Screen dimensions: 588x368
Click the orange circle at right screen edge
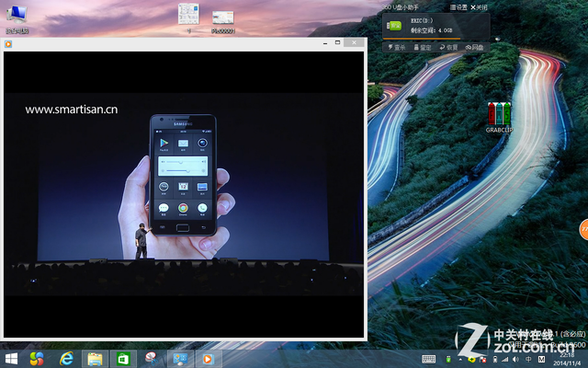tap(584, 229)
